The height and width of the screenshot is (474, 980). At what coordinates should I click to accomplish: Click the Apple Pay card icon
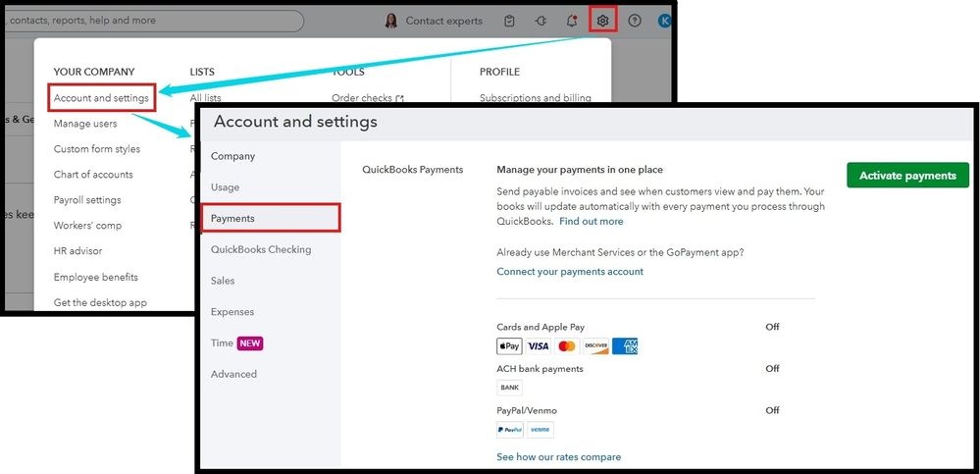click(x=509, y=345)
